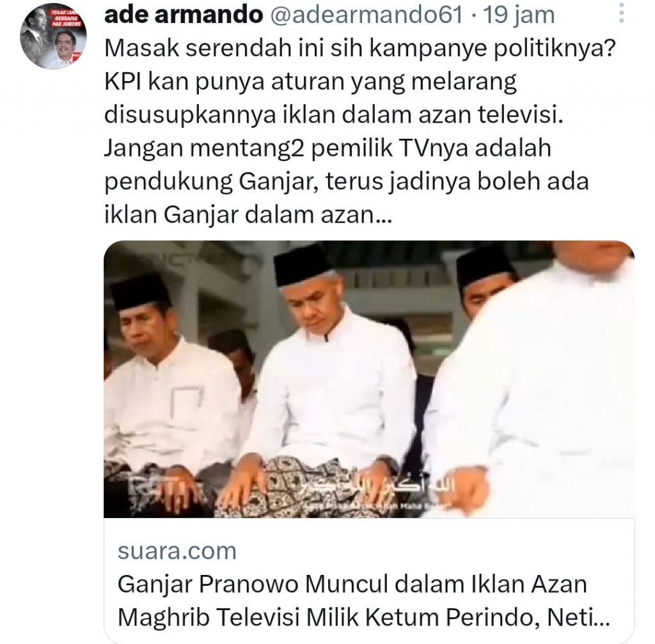Select the line disusupkannya iklan dalam azan televisi
Image resolution: width=655 pixels, height=644 pixels.
[x=334, y=115]
